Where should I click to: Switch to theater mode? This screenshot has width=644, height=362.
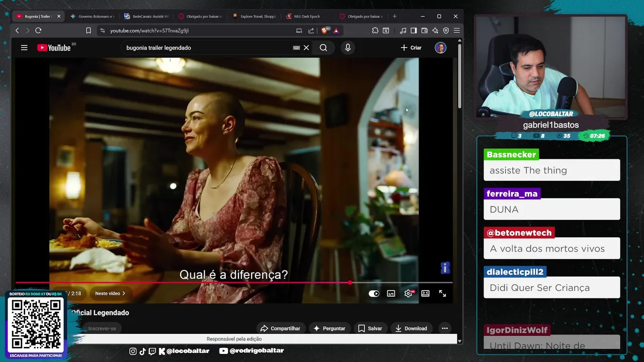click(426, 294)
